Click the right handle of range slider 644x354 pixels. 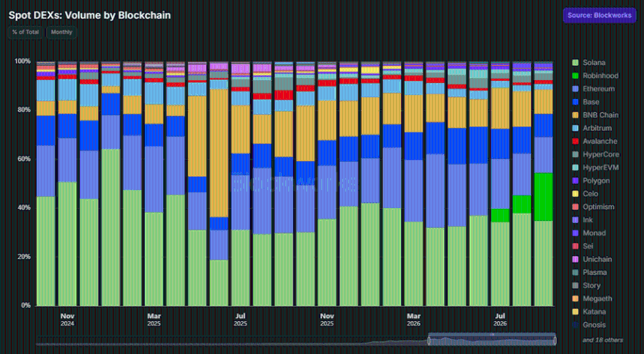click(555, 341)
